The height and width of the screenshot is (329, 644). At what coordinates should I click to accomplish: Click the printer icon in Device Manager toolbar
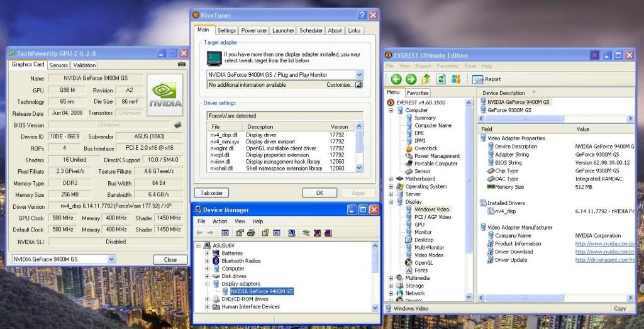click(x=250, y=233)
